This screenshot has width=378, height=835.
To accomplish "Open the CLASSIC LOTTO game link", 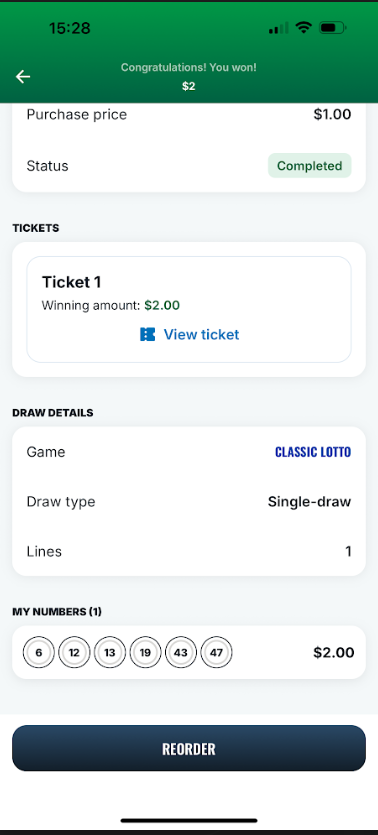I will (313, 452).
